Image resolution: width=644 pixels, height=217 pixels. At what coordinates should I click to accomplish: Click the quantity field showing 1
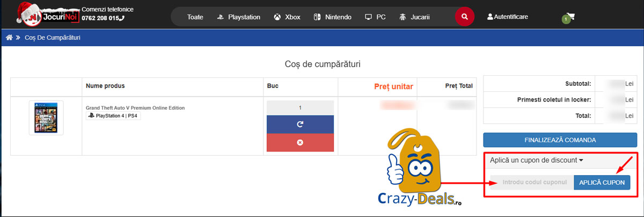[300, 107]
